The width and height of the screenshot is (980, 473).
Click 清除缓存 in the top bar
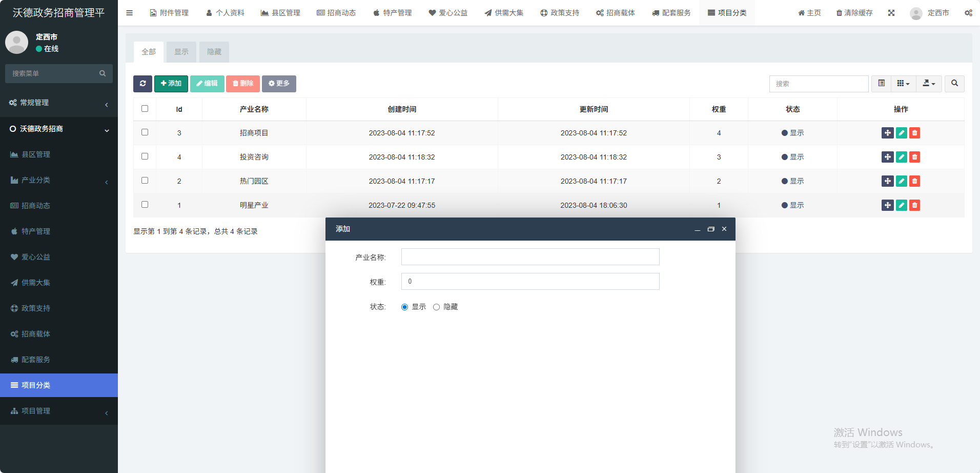click(854, 13)
